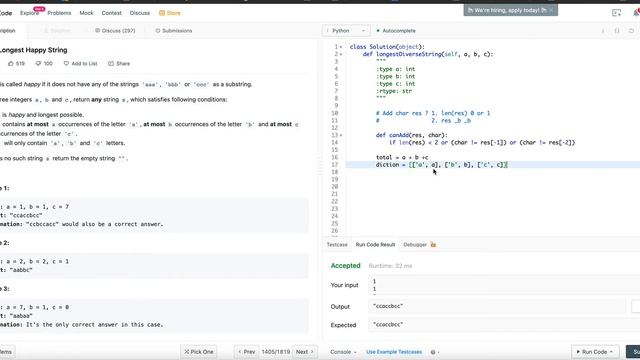The image size is (640, 360).
Task: Click code line 17 with diction assignment
Action: (x=441, y=165)
